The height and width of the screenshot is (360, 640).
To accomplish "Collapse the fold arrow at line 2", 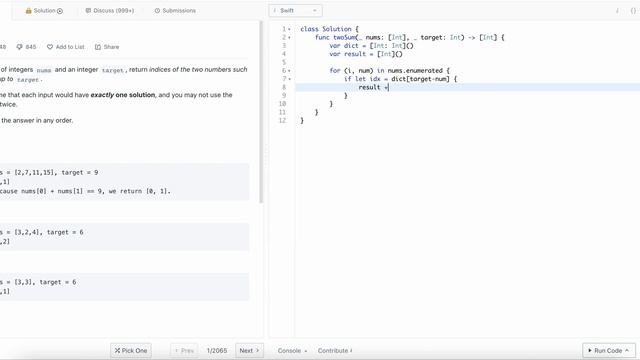I will [289, 38].
